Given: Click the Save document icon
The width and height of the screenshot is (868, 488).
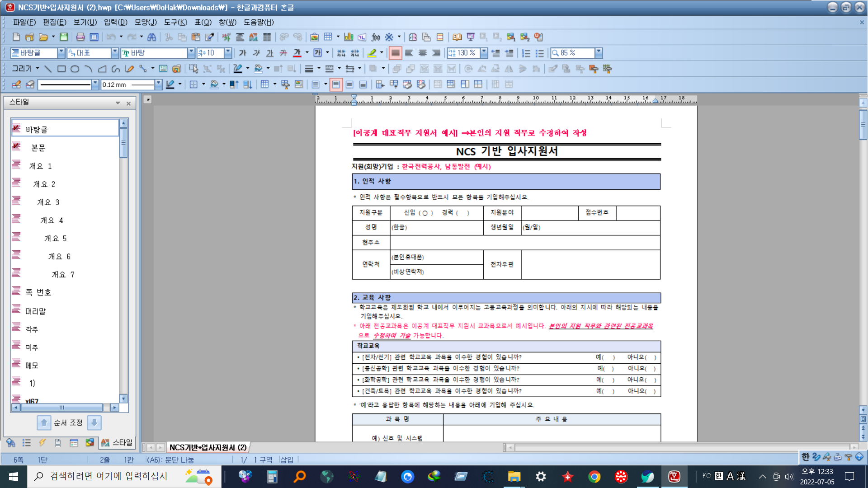Looking at the screenshot, I should [x=64, y=37].
